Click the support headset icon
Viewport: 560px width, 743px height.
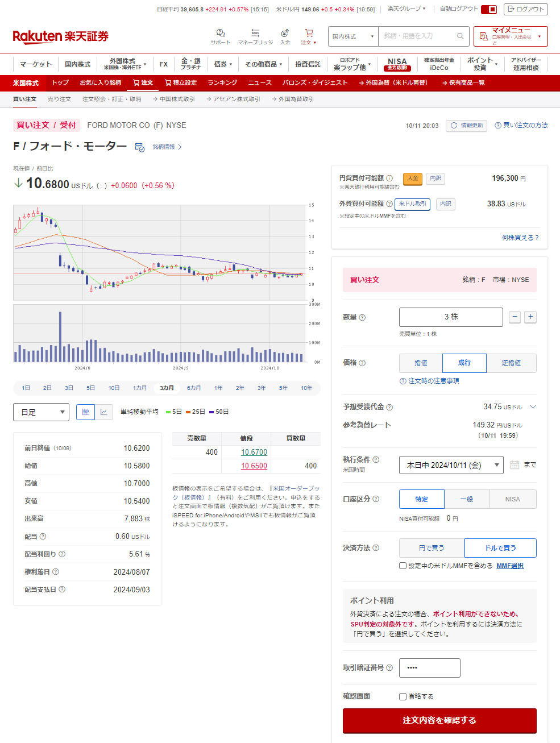point(220,34)
